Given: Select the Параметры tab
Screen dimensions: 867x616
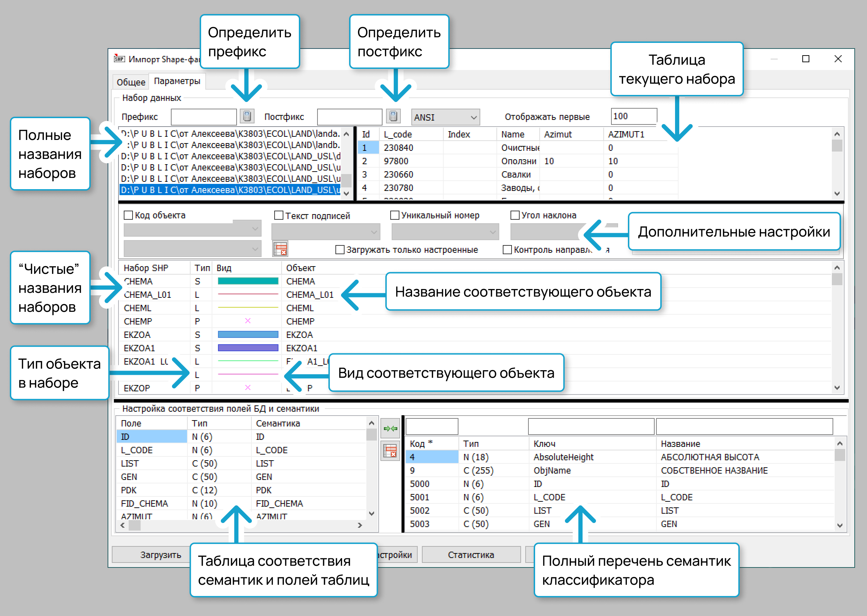Looking at the screenshot, I should click(x=177, y=81).
